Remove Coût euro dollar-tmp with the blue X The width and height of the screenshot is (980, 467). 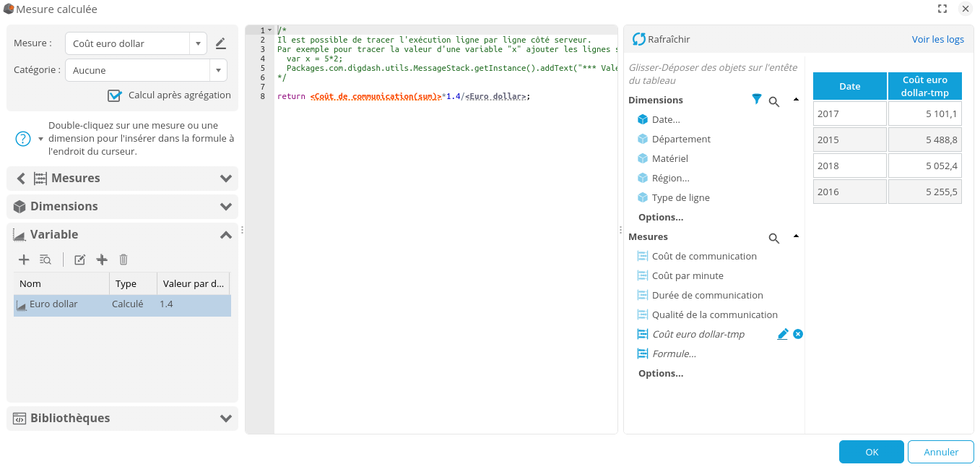click(x=798, y=334)
